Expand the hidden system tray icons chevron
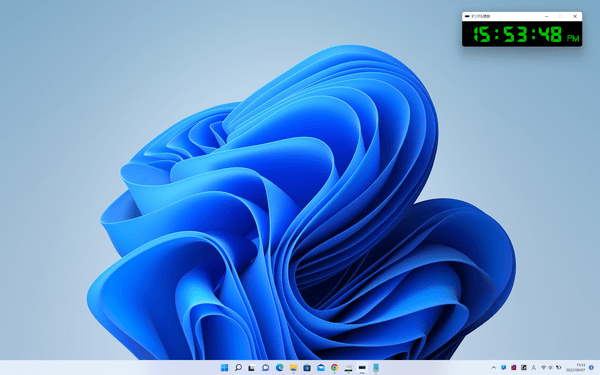The image size is (600, 375). point(494,368)
